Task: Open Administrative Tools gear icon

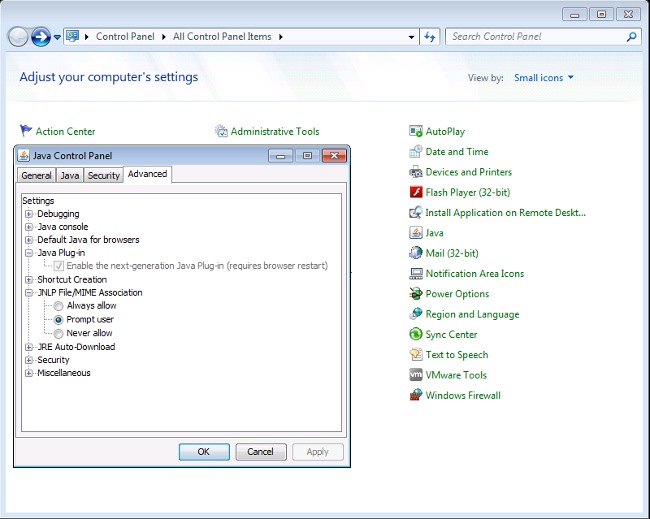Action: (x=221, y=131)
